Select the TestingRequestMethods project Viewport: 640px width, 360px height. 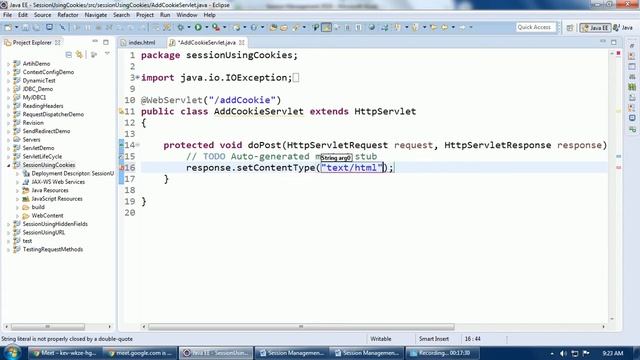(x=53, y=249)
